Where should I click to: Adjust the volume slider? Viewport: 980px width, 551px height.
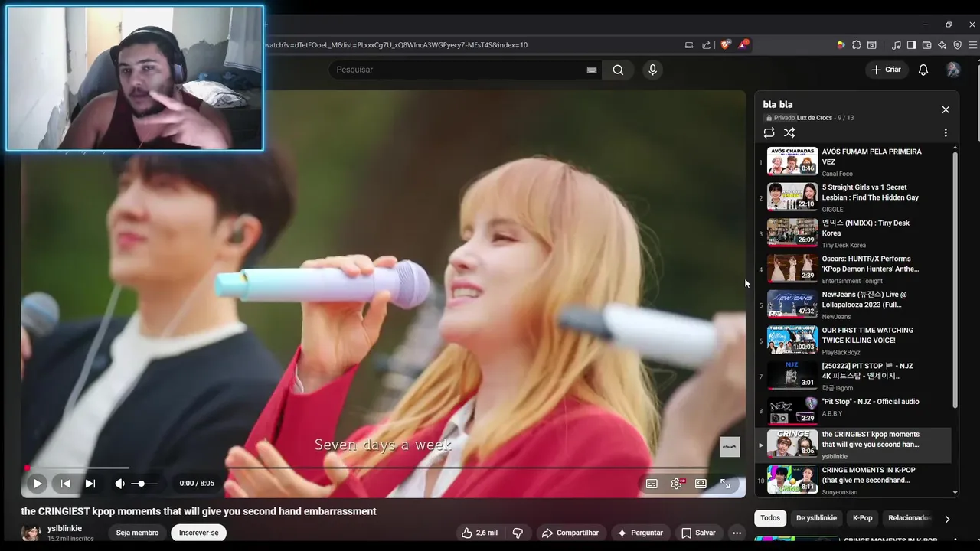[144, 484]
